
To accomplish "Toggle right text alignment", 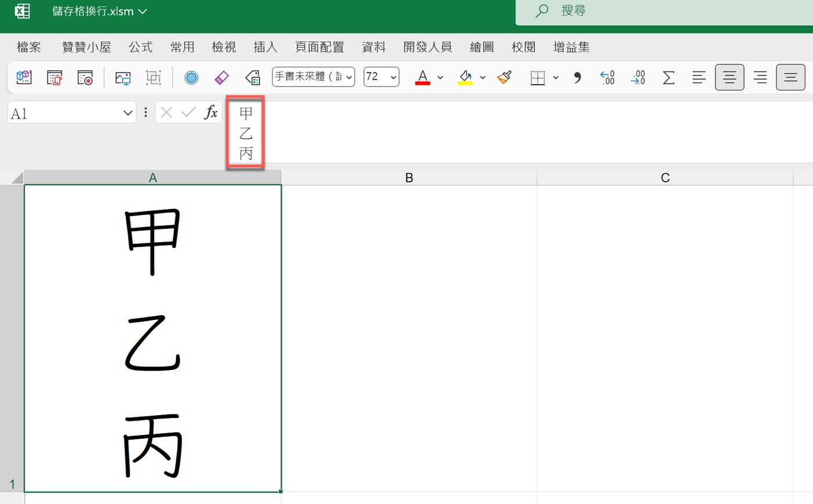I will click(x=760, y=77).
